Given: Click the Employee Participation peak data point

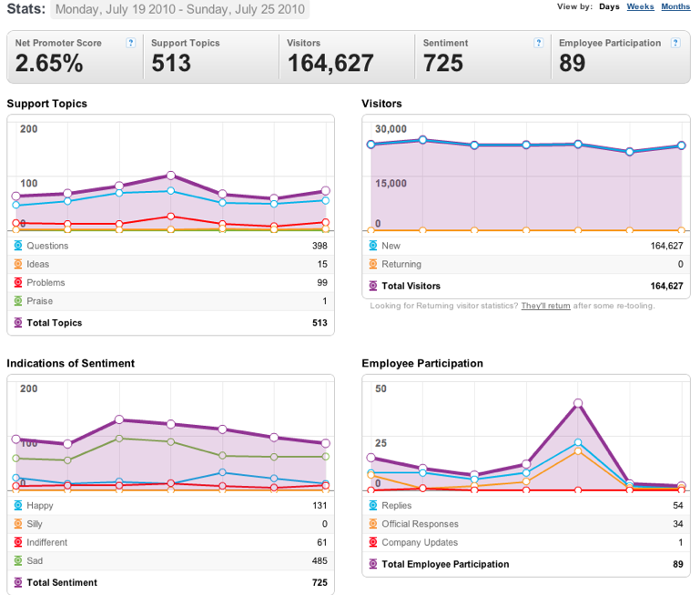Looking at the screenshot, I should 578,403.
